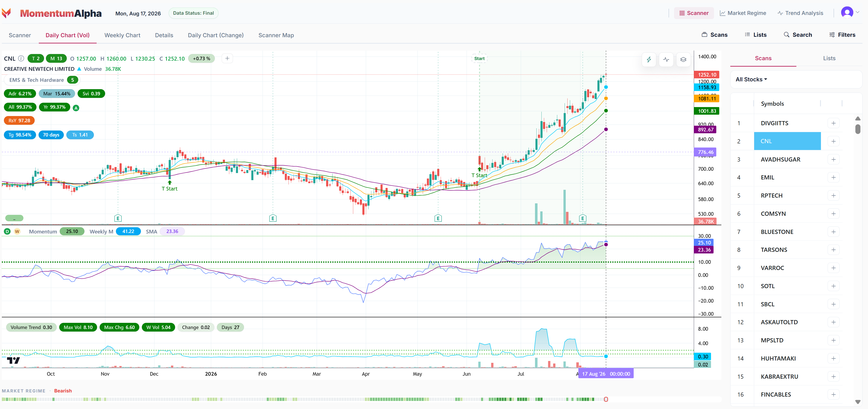Click the RsY 97.28 metric badge
This screenshot has width=868, height=409.
click(19, 120)
